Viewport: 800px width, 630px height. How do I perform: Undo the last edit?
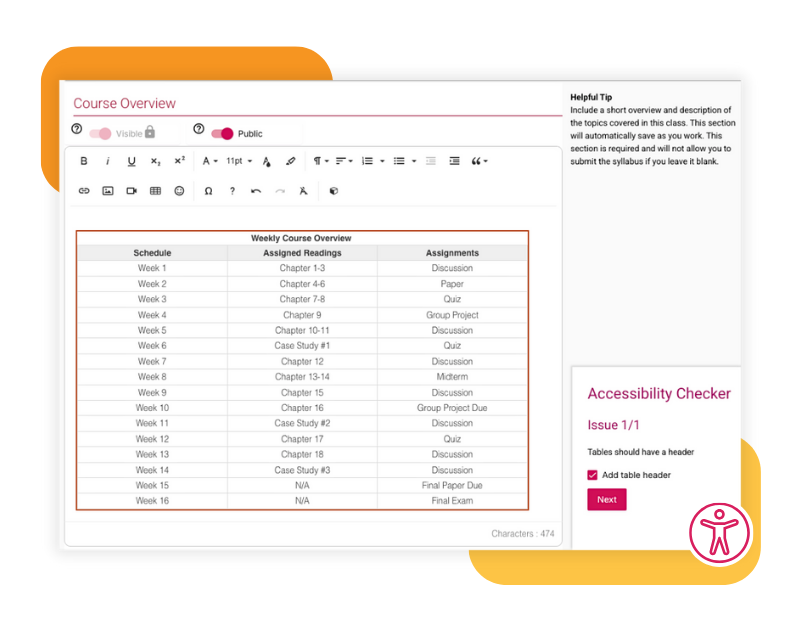pos(255,191)
